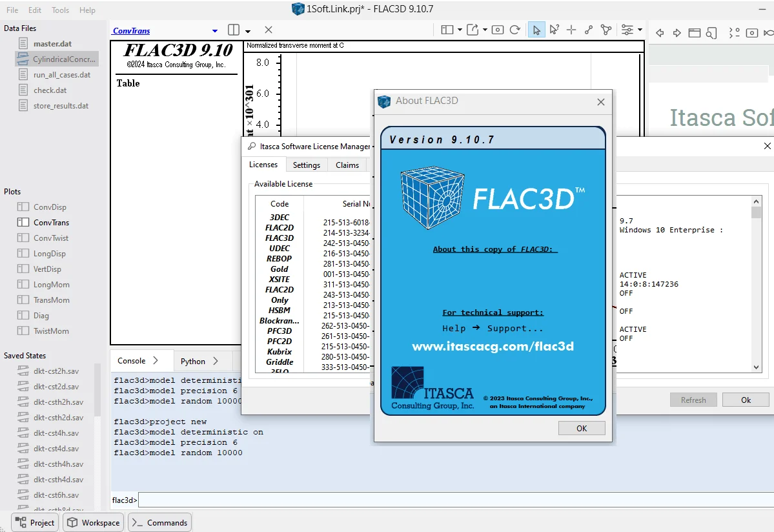The image size is (774, 532).
Task: Click the browser window icon in help pane
Action: 695,33
